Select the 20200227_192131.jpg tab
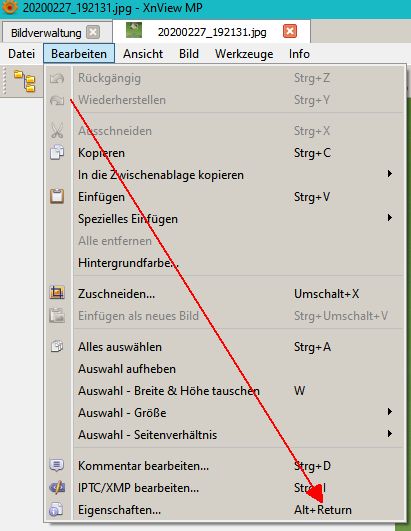Screen dimensions: 411x531 click(212, 32)
